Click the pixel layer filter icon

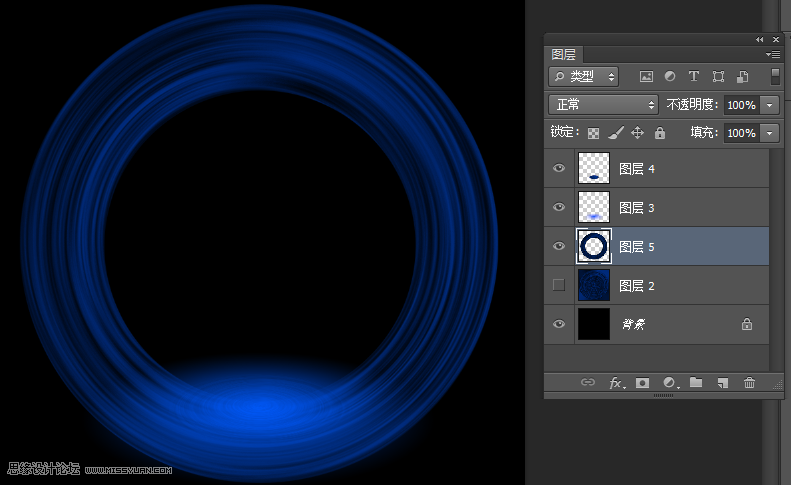[646, 76]
